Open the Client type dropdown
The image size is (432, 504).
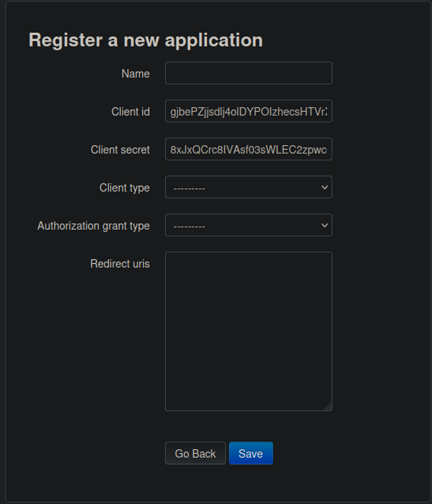point(249,187)
